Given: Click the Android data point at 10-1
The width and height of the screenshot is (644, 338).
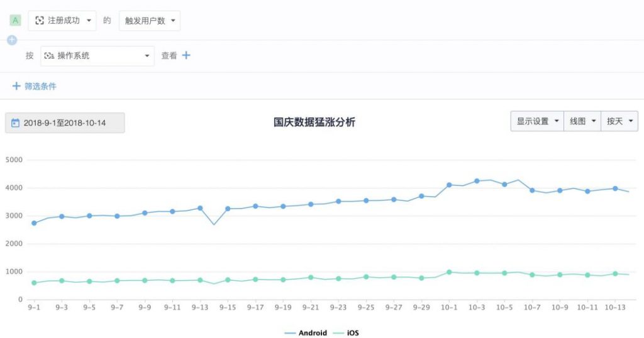Looking at the screenshot, I should pos(449,185).
